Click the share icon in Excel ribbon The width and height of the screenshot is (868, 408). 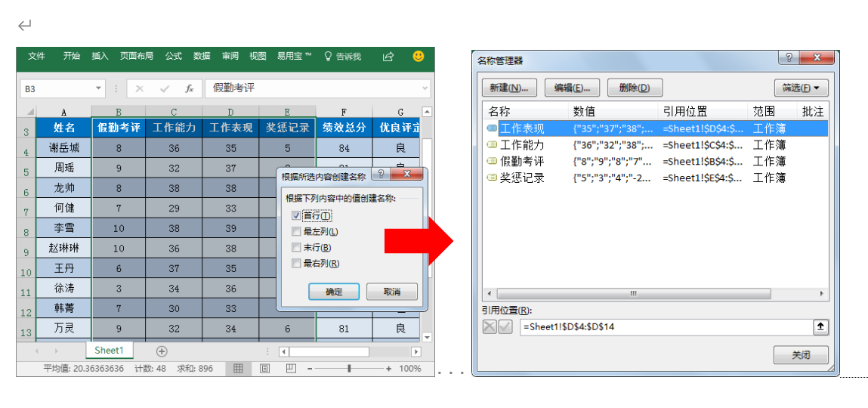point(388,56)
